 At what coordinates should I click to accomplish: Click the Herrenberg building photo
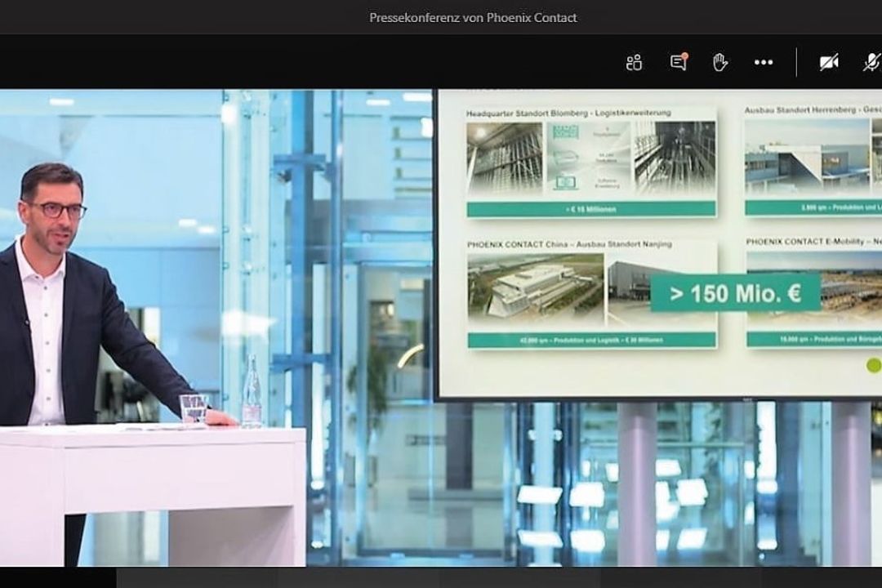point(807,157)
